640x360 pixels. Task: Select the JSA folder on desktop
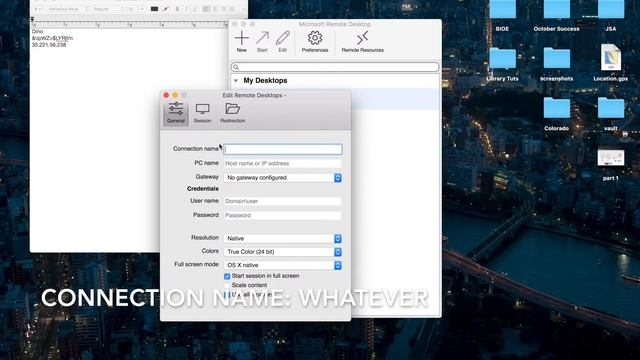tap(611, 10)
